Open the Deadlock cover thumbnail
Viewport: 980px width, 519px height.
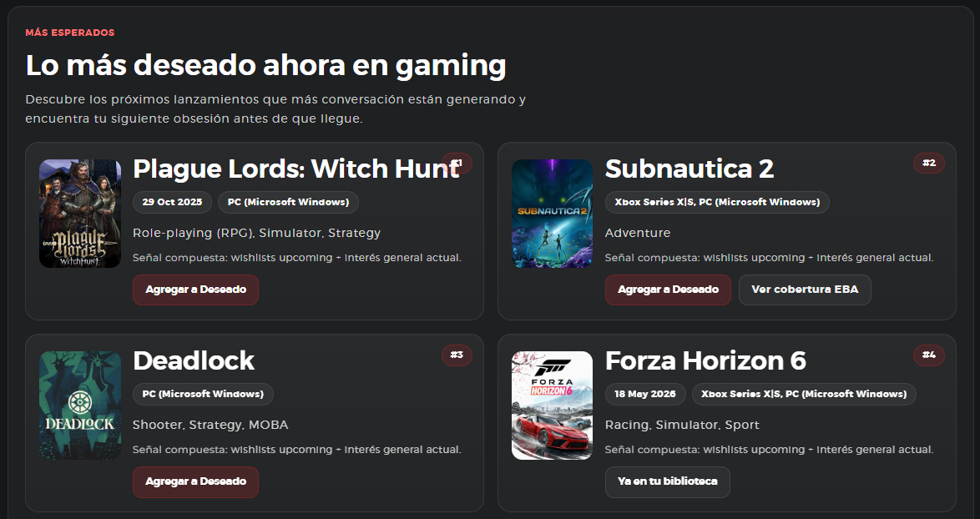pyautogui.click(x=80, y=406)
